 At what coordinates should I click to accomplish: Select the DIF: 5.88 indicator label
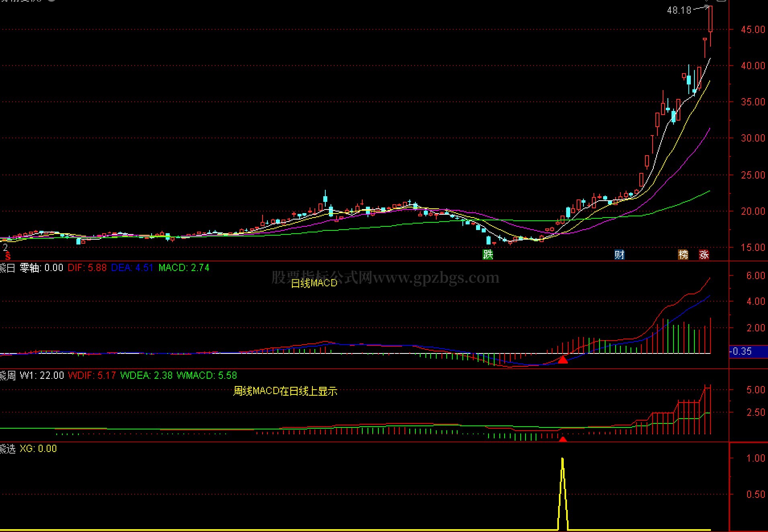[x=87, y=268]
